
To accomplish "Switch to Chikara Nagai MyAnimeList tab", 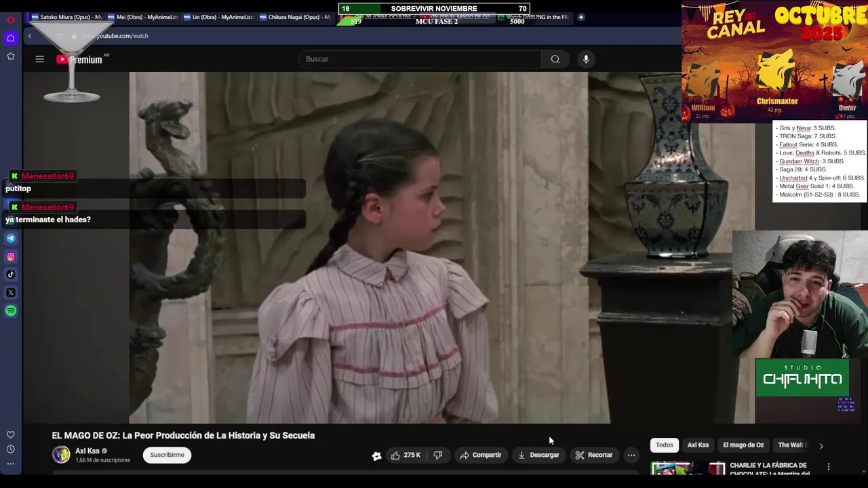I will tap(295, 17).
